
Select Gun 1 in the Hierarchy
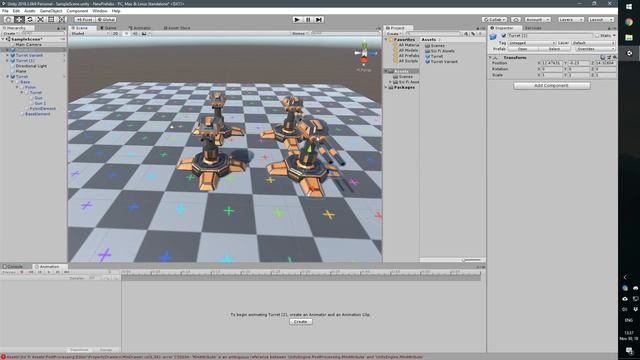[40, 103]
